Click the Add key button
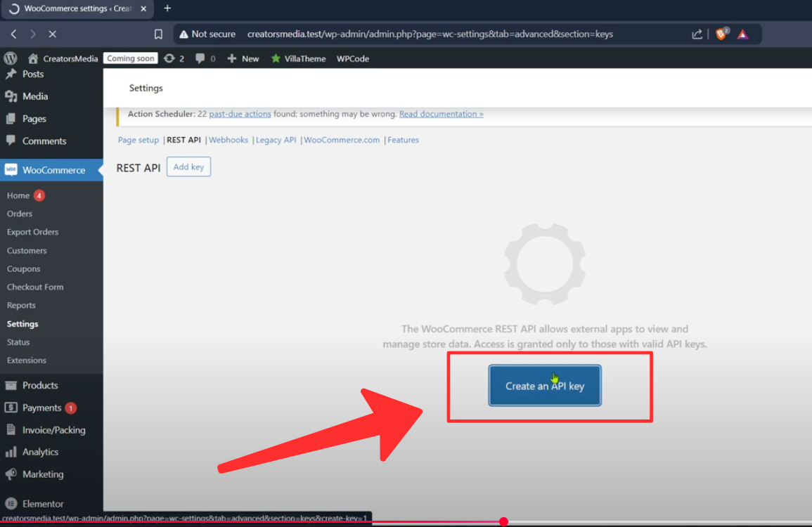 click(x=188, y=167)
